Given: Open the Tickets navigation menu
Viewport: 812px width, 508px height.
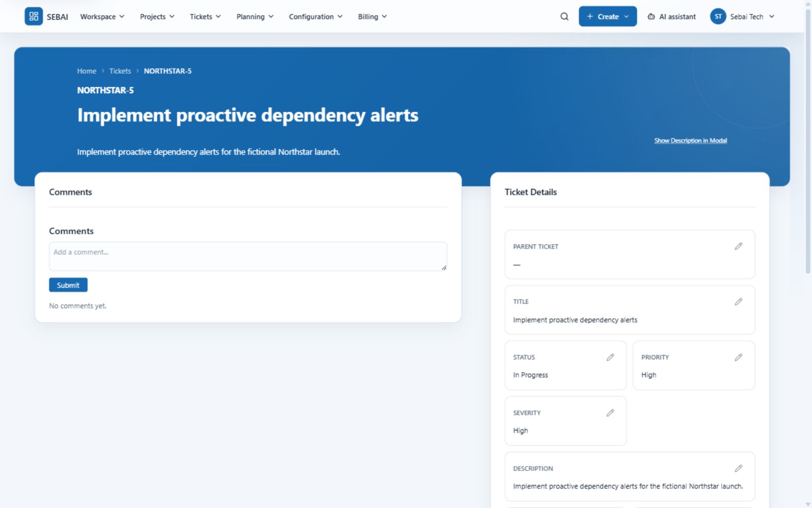Looking at the screenshot, I should tap(205, 16).
